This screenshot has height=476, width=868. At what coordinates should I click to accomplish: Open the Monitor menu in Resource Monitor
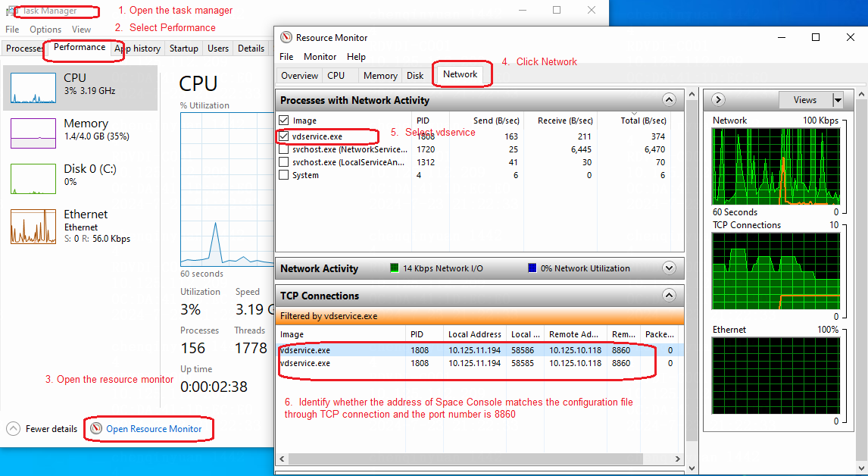pos(320,57)
